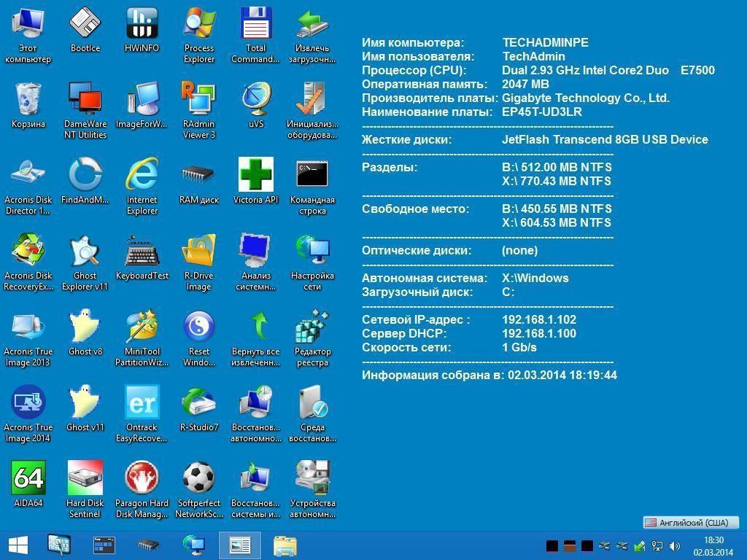
Task: Open Softperfect NetworkScanner
Action: pyautogui.click(x=198, y=478)
